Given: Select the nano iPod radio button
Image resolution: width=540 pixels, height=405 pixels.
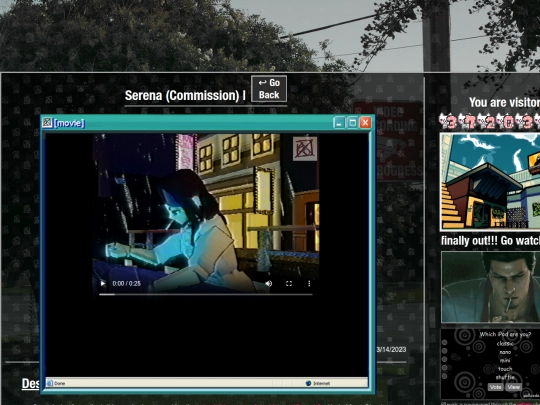Looking at the screenshot, I should 445,351.
